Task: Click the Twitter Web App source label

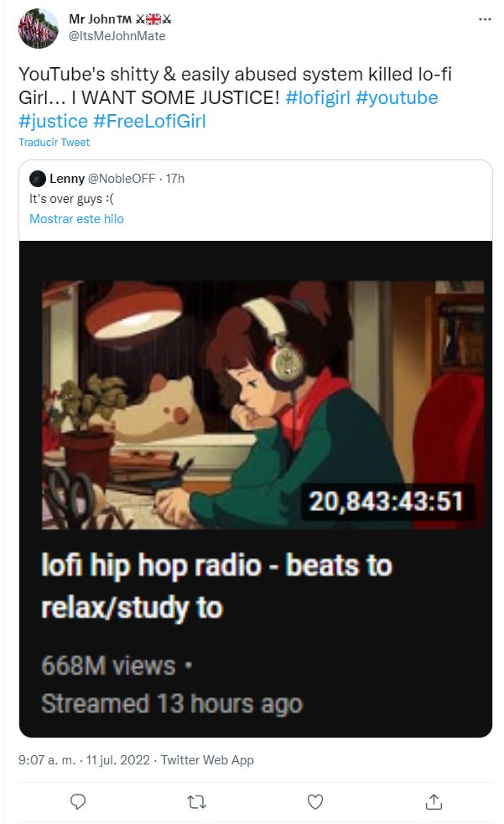Action: [x=207, y=760]
